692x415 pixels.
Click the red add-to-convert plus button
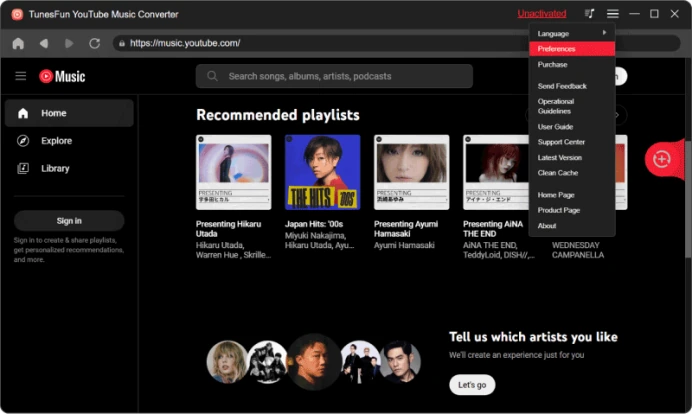(x=662, y=159)
